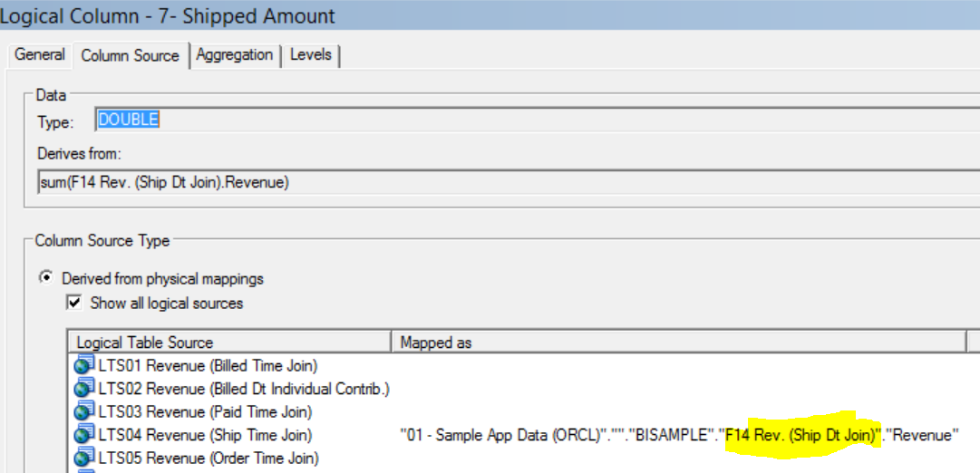Open the Aggregation tab

(x=235, y=55)
